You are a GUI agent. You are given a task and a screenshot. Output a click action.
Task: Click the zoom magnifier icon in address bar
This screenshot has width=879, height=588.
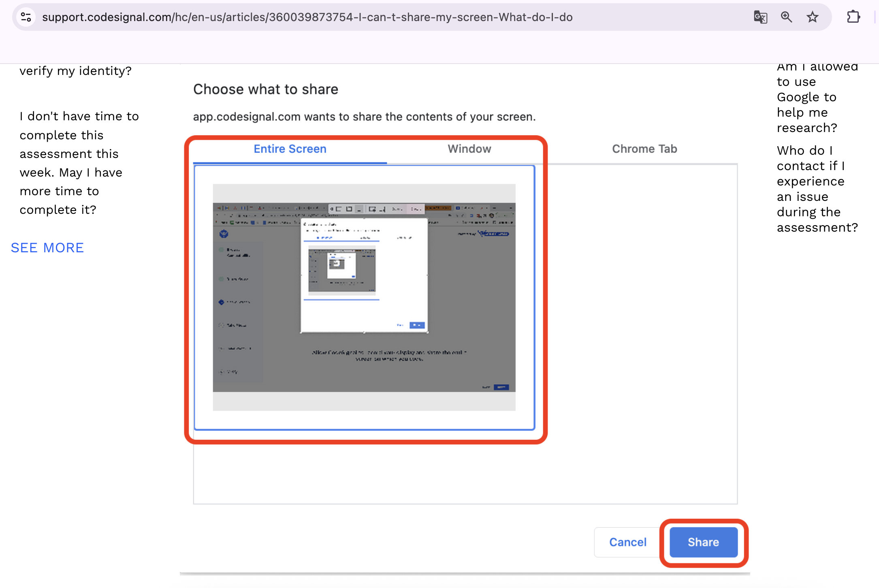786,17
